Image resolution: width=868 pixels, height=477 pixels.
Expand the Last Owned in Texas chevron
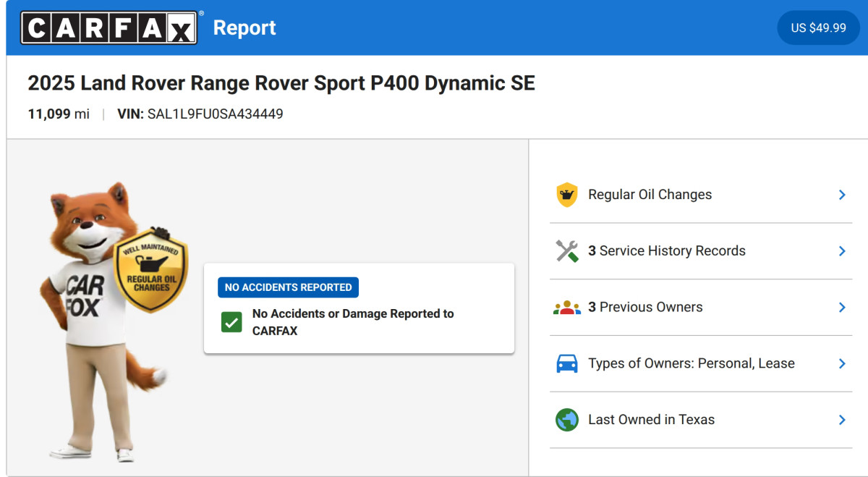842,420
